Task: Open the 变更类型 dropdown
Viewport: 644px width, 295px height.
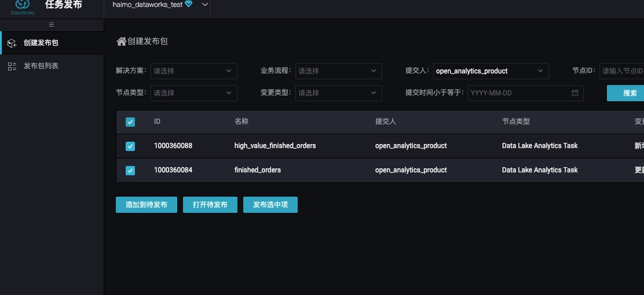Action: tap(338, 93)
